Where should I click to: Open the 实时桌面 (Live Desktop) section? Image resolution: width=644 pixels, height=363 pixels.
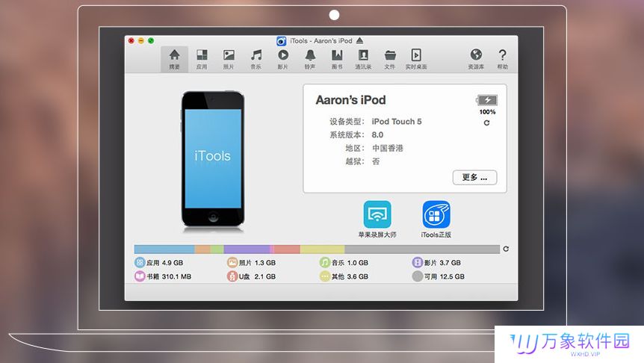coord(416,60)
